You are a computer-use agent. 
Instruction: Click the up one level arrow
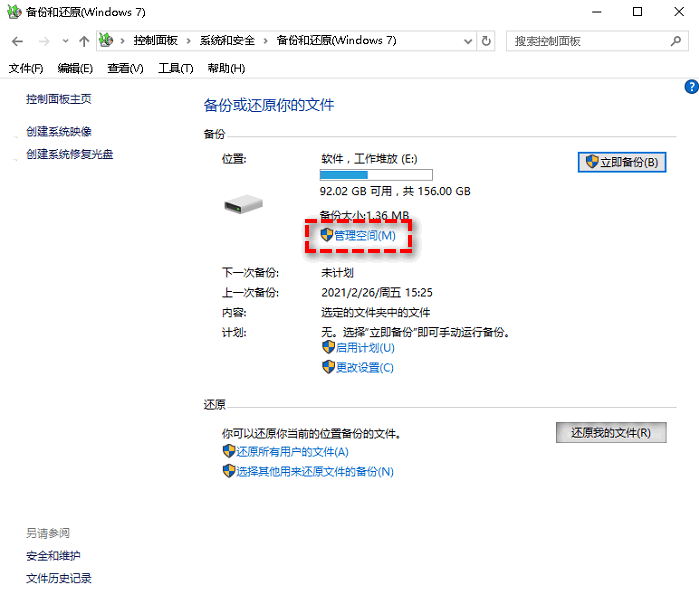[84, 41]
